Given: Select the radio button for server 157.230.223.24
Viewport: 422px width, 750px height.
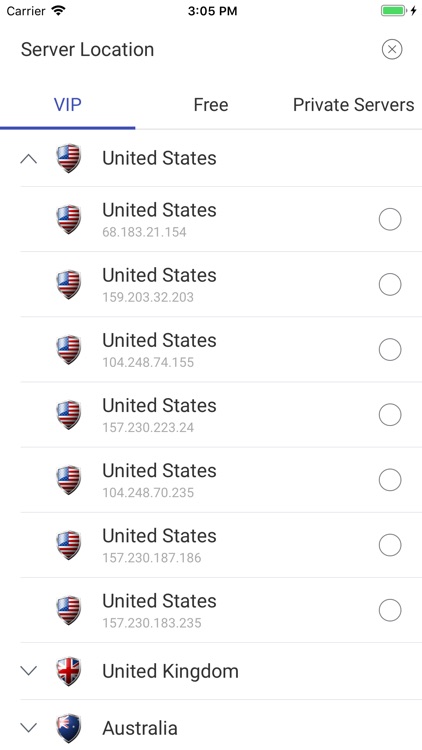Looking at the screenshot, I should click(389, 414).
